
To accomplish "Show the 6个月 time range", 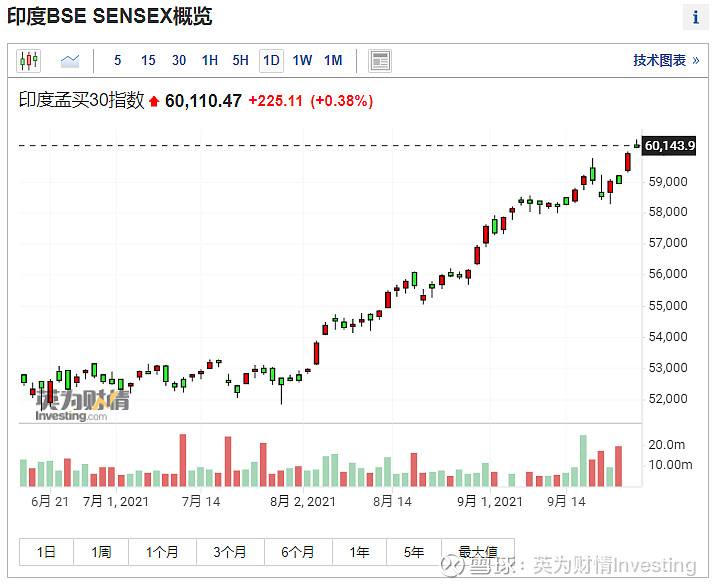I will [298, 551].
